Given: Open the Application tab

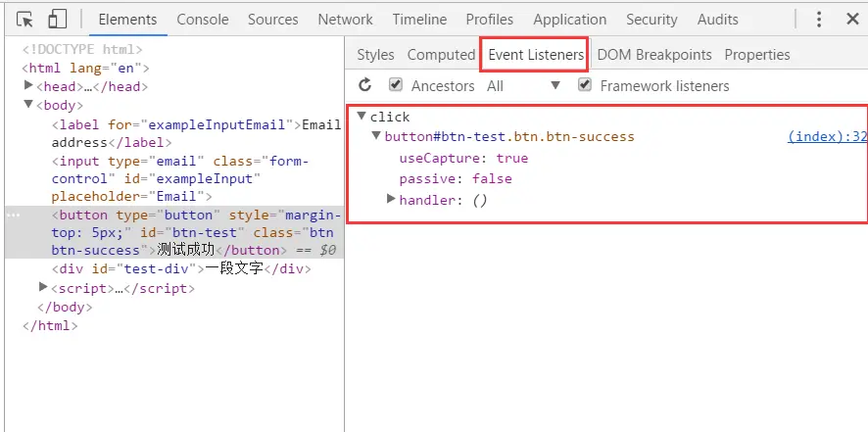Looking at the screenshot, I should tap(569, 20).
